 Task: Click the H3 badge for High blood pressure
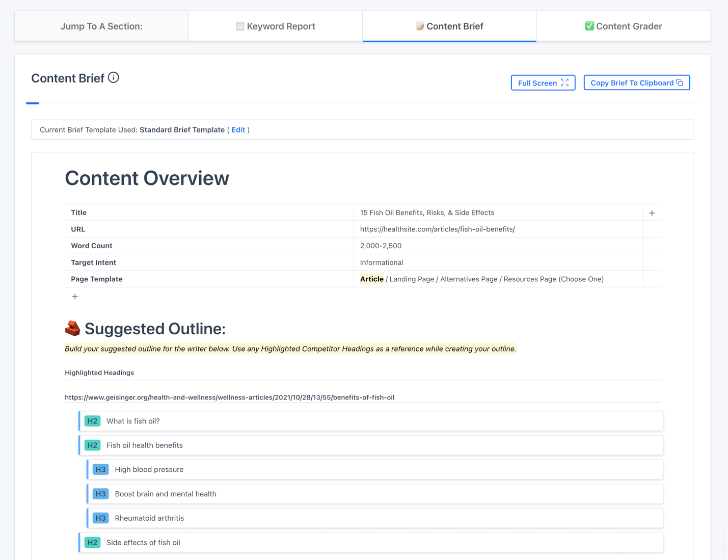pos(100,469)
